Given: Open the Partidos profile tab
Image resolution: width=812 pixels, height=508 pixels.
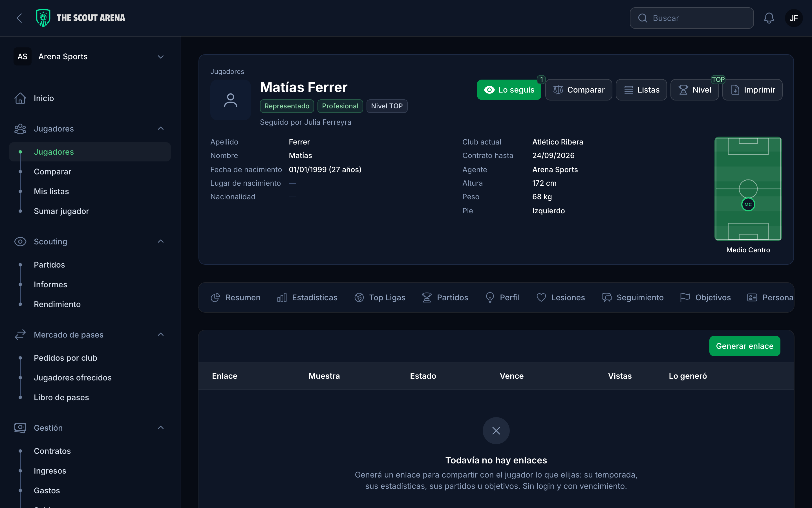Looking at the screenshot, I should tap(445, 297).
